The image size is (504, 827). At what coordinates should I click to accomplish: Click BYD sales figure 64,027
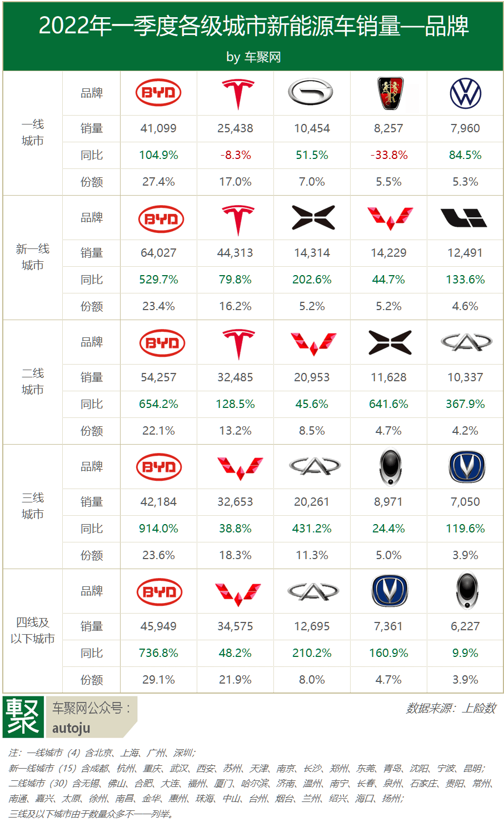158,253
